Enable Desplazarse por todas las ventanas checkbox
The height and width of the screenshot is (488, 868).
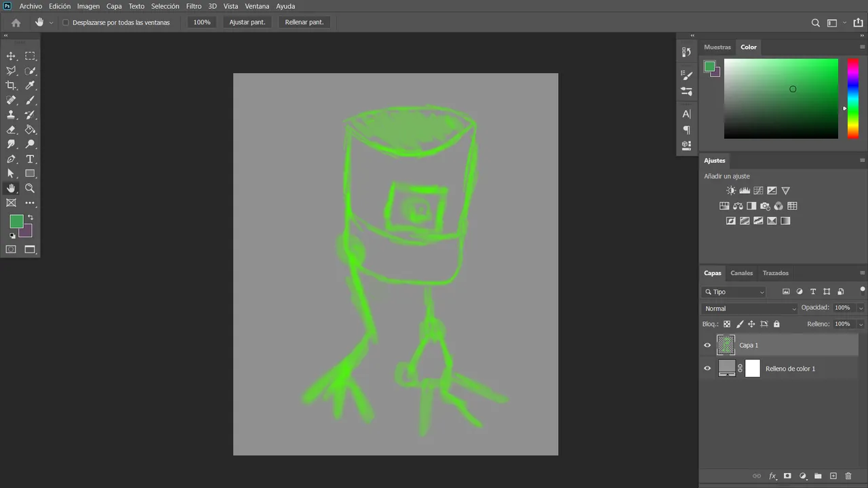point(66,22)
